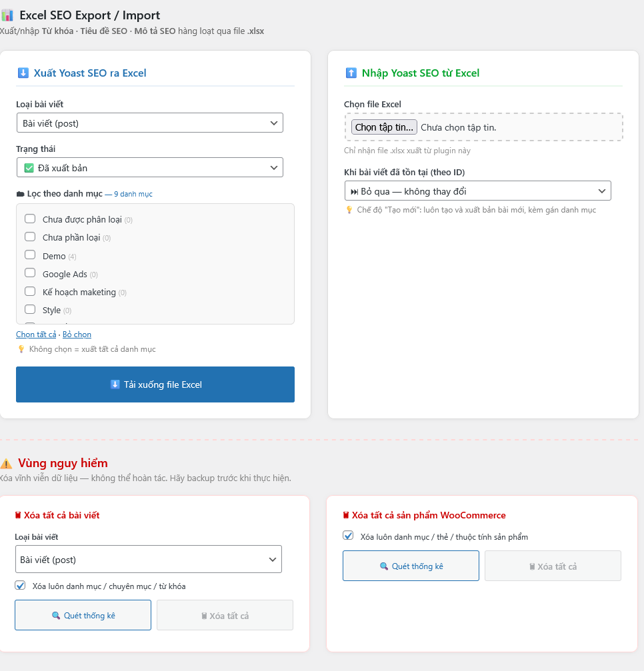Click the trash icon beside Xóa tất cả sản phẩm WooCommerce
This screenshot has height=671, width=644.
click(346, 515)
